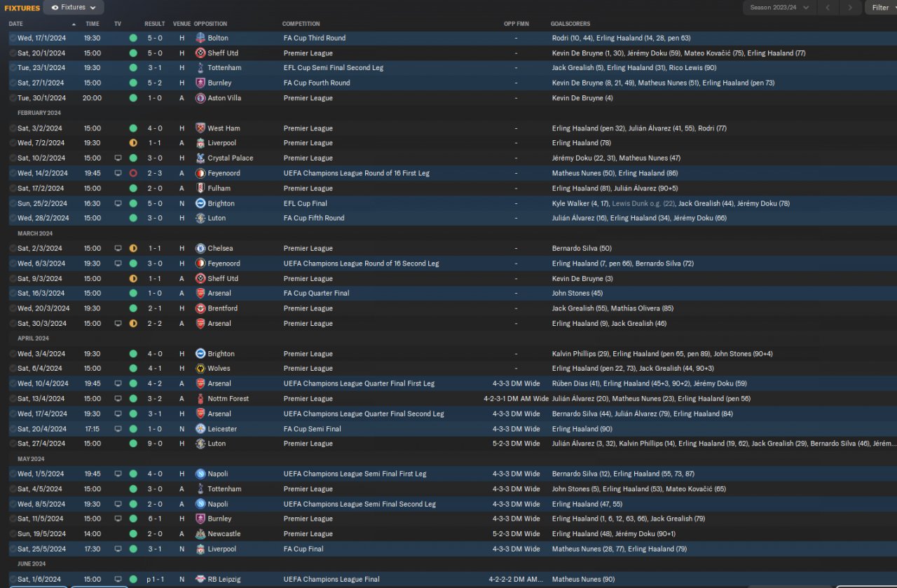Sort by the TIME column header
Screen dimensions: 897x588
93,24
